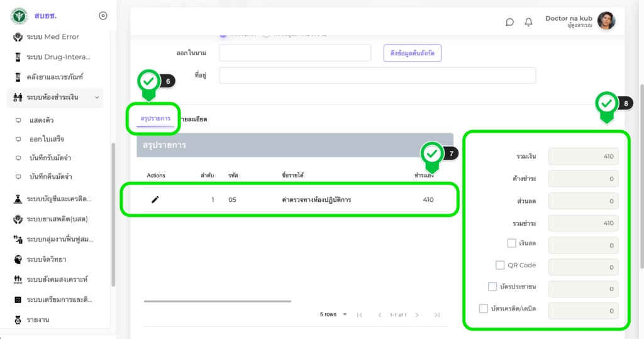The width and height of the screenshot is (644, 339).
Task: Open the Doctor na kub profile avatar
Action: tap(606, 21)
